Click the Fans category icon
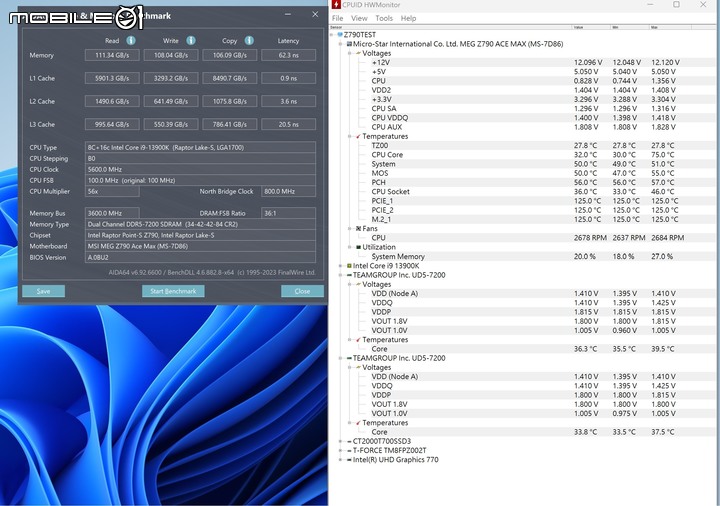The image size is (720, 506). [358, 229]
